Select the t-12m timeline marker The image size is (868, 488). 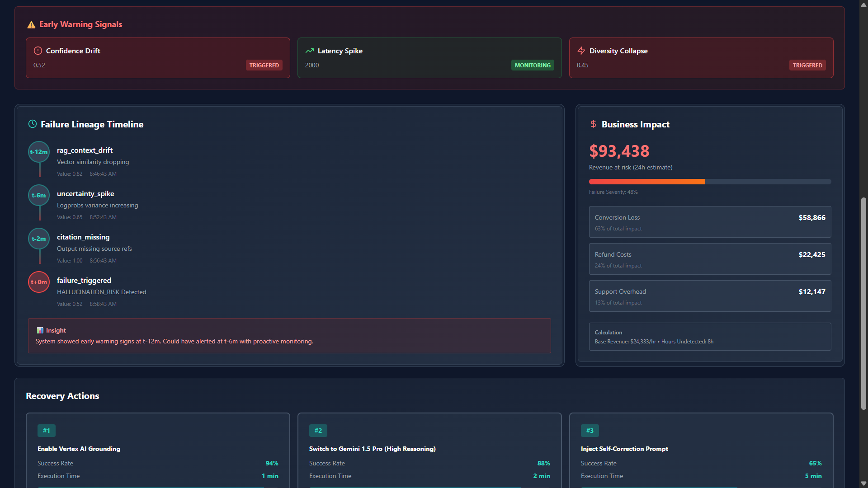click(x=39, y=152)
